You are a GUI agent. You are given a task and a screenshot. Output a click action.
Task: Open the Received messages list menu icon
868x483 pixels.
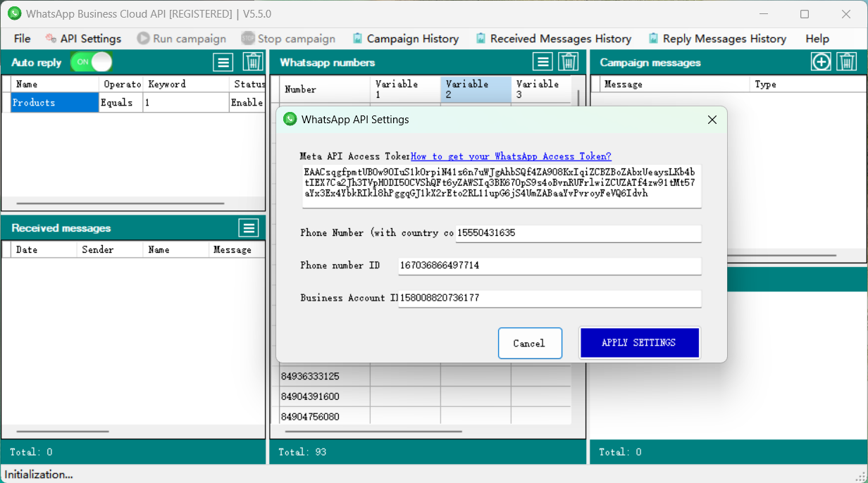[248, 228]
